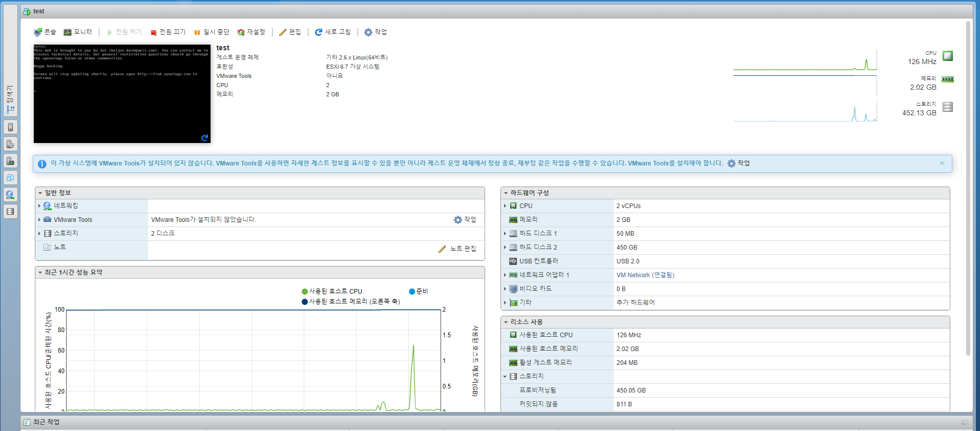Refresh the page with 새로 고침
Viewport: 980px width, 431px height.
pyautogui.click(x=333, y=32)
